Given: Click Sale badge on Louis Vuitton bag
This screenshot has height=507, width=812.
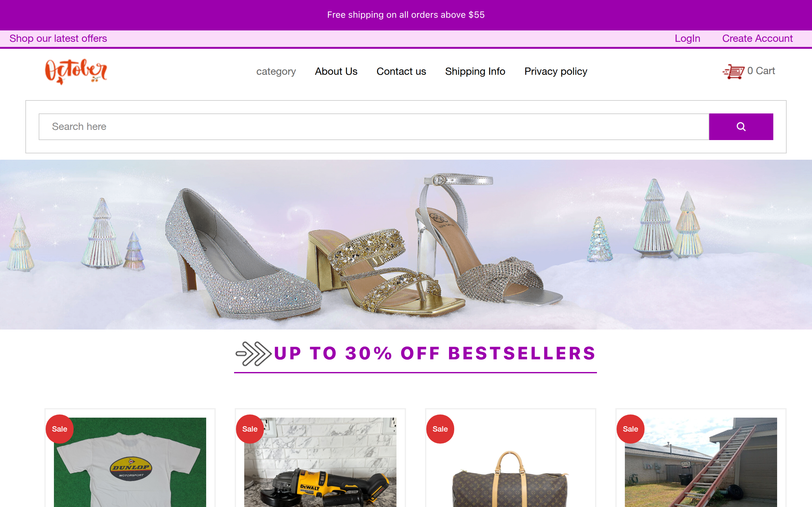Looking at the screenshot, I should (440, 429).
